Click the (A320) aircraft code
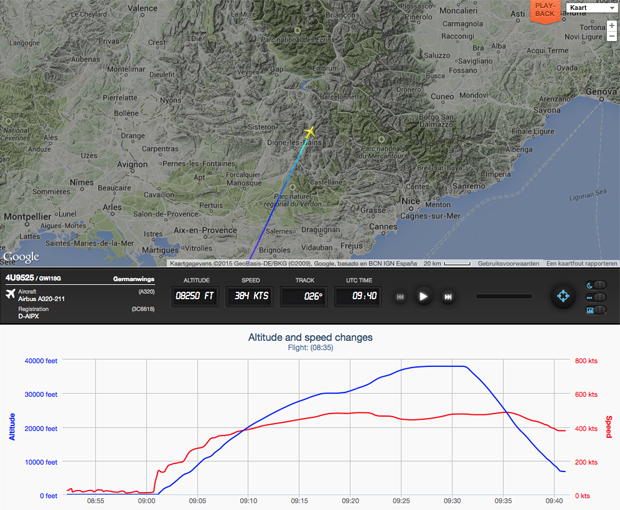Image resolution: width=620 pixels, height=510 pixels. click(146, 292)
